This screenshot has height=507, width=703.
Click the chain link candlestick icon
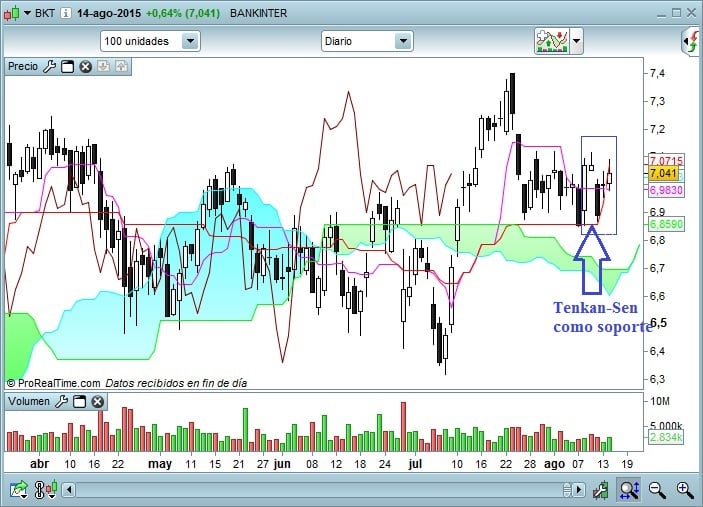pos(46,490)
